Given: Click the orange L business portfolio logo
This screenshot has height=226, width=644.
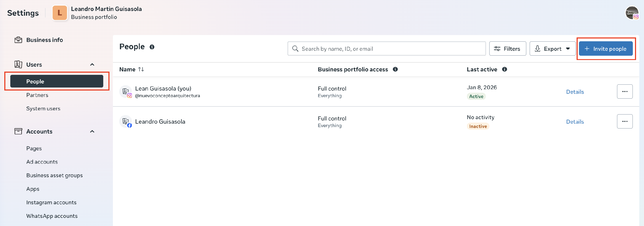Looking at the screenshot, I should tap(60, 13).
